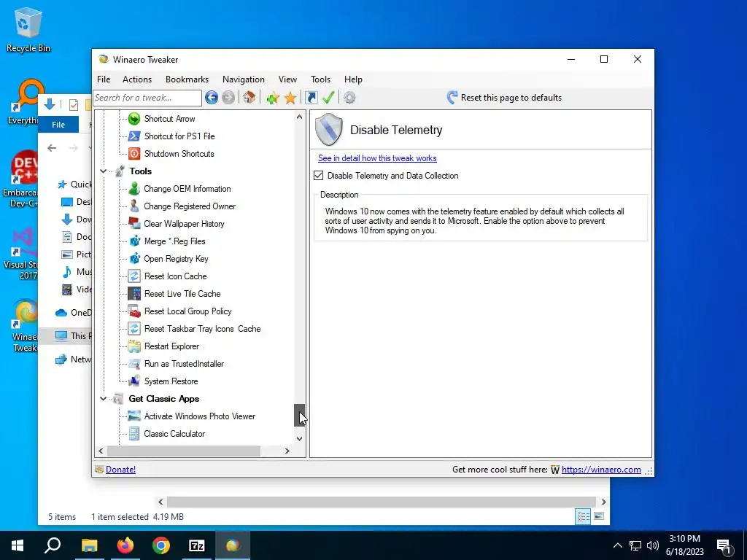Show hidden tray icons chevron
The image size is (747, 560).
(617, 545)
